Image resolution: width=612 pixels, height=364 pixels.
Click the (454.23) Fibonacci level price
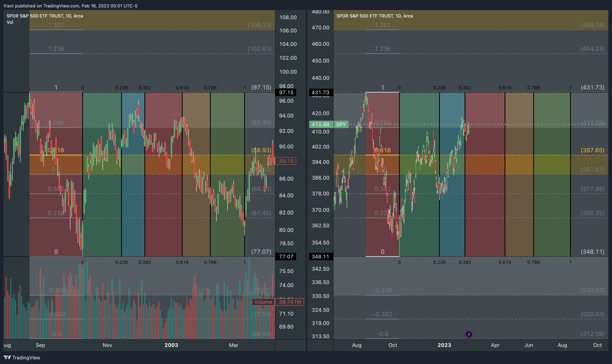(592, 49)
